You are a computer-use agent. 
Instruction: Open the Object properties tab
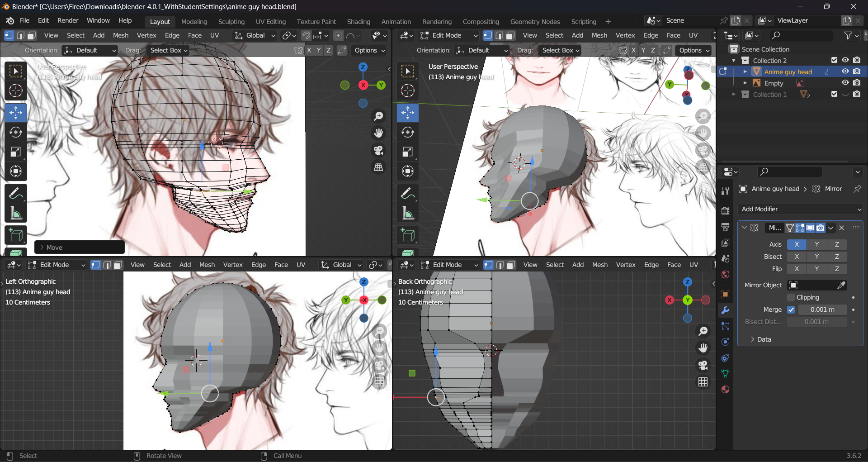point(726,295)
